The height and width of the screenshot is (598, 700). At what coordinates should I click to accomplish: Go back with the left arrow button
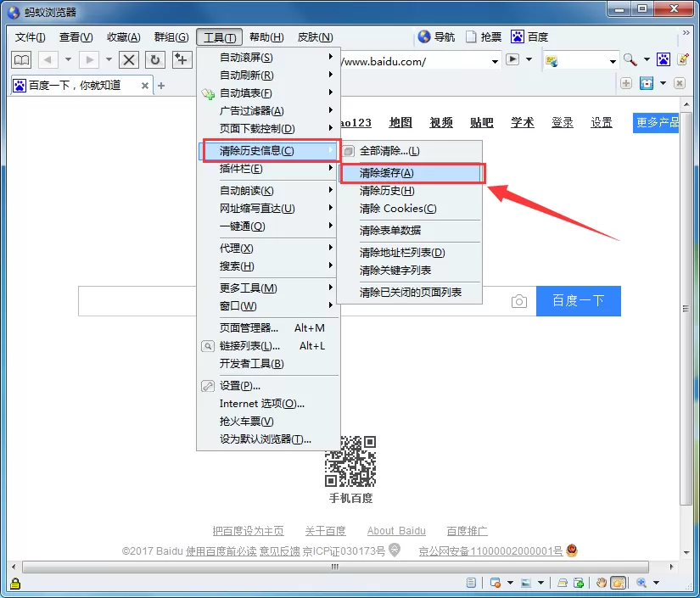point(48,59)
